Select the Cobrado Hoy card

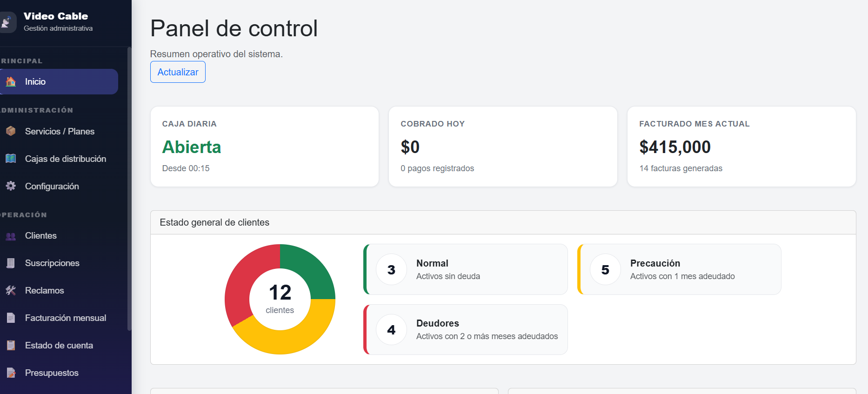click(503, 147)
